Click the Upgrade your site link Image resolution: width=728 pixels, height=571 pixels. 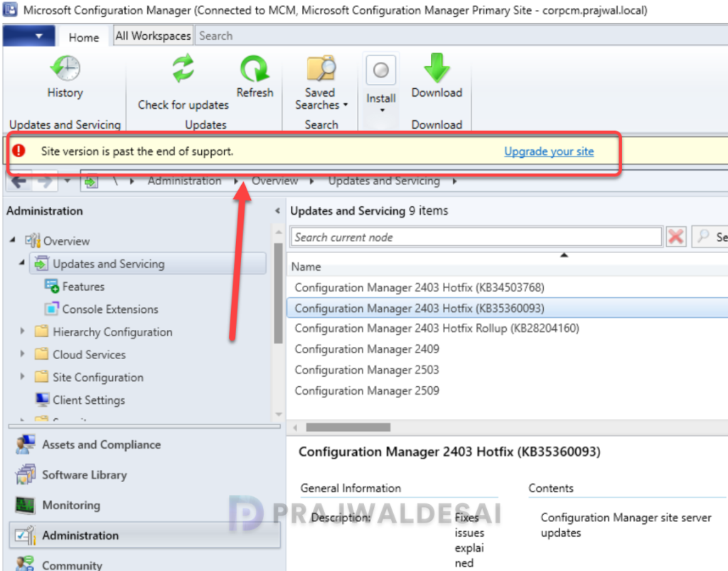[x=549, y=151]
